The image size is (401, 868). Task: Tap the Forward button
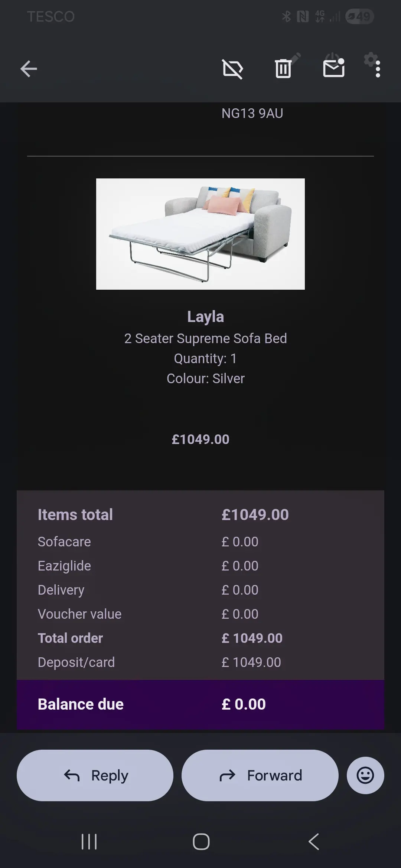[x=260, y=775]
